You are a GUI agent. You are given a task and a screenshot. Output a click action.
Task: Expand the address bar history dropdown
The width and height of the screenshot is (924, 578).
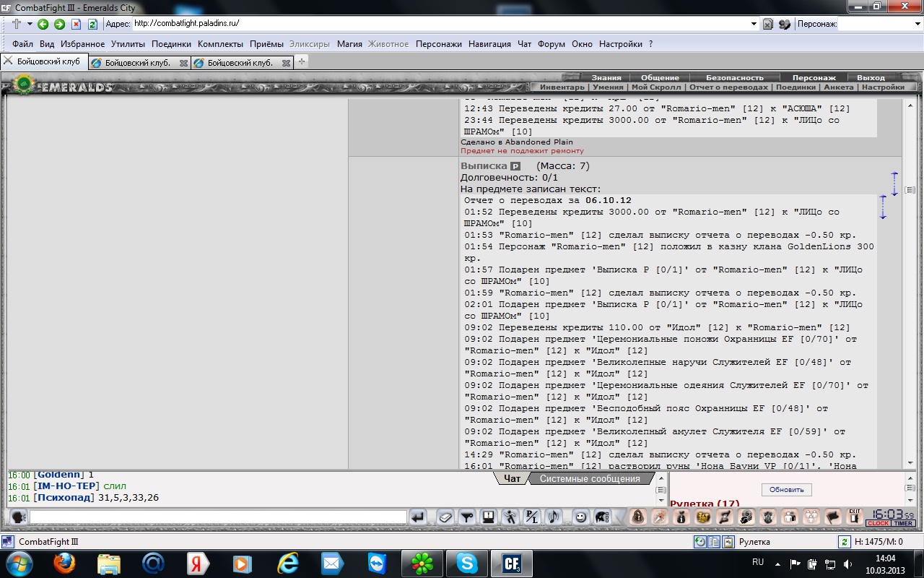tap(754, 24)
